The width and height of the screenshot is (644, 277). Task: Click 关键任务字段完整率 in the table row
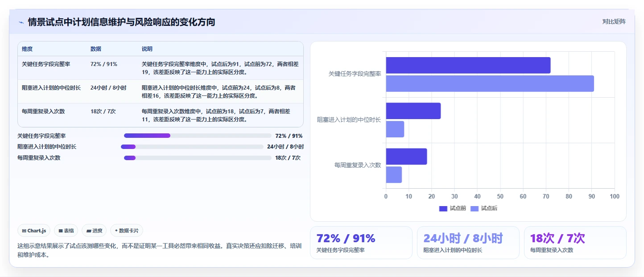tap(46, 64)
